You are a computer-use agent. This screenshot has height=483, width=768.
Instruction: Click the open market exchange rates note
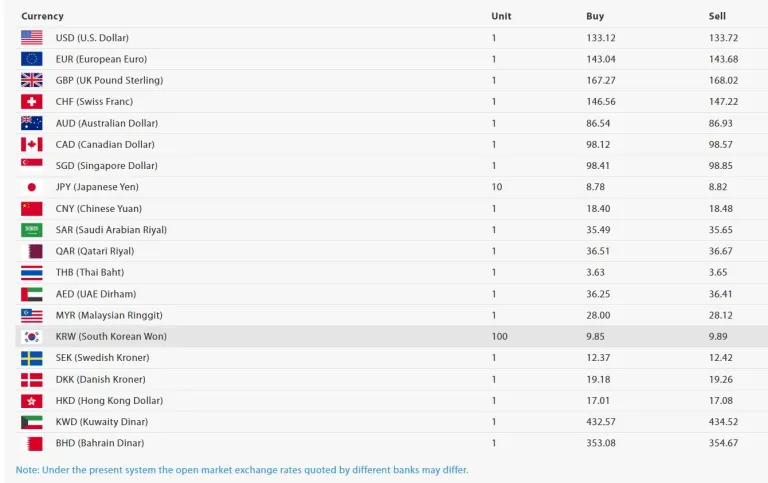(x=242, y=469)
